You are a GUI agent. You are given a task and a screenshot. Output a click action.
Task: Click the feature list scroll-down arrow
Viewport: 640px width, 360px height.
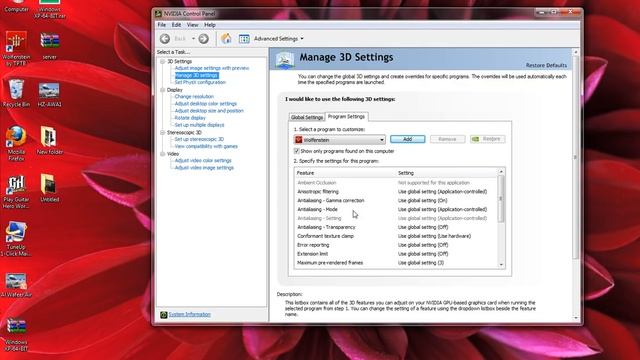501,265
